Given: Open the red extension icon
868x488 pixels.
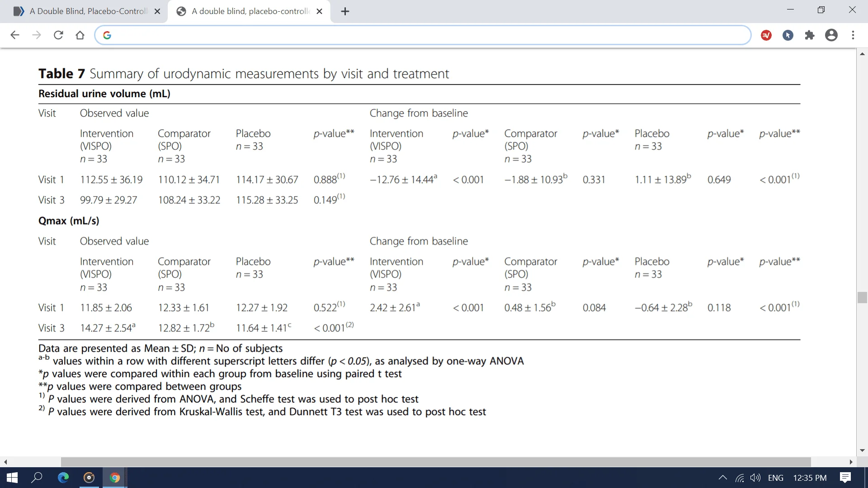Looking at the screenshot, I should point(766,35).
